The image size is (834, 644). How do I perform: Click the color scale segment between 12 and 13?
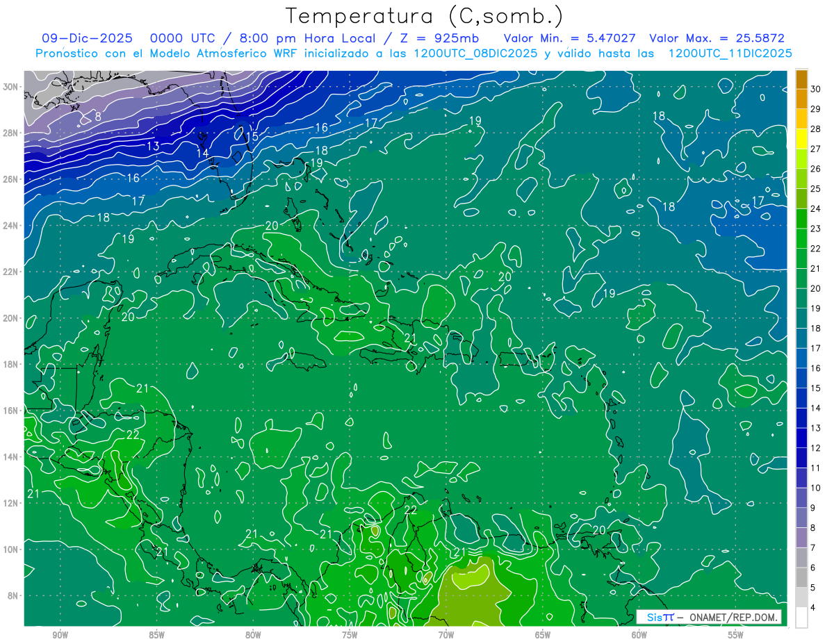801,438
